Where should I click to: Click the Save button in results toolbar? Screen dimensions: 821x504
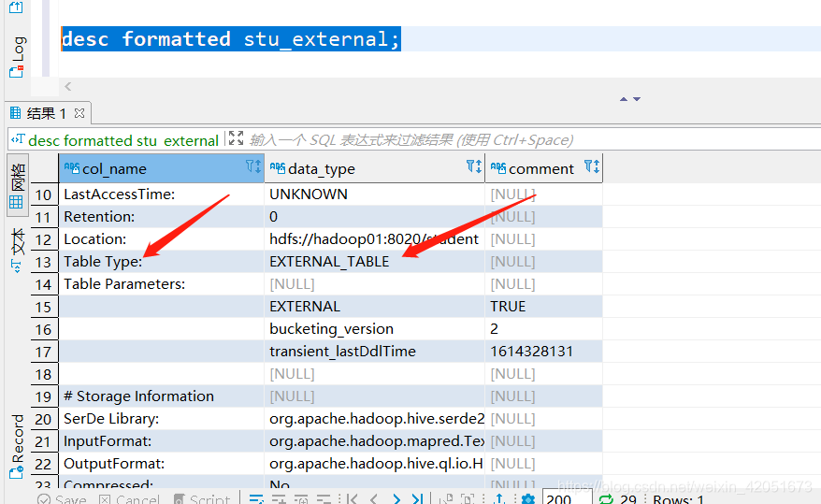click(62, 499)
